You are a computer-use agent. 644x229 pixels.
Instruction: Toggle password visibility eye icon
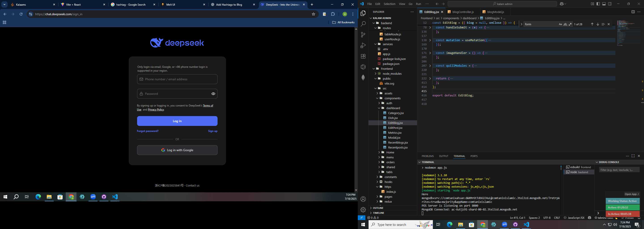point(213,94)
